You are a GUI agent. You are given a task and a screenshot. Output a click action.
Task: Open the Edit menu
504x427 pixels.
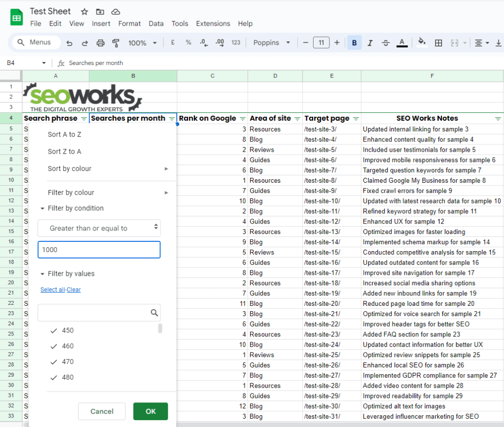click(x=55, y=24)
